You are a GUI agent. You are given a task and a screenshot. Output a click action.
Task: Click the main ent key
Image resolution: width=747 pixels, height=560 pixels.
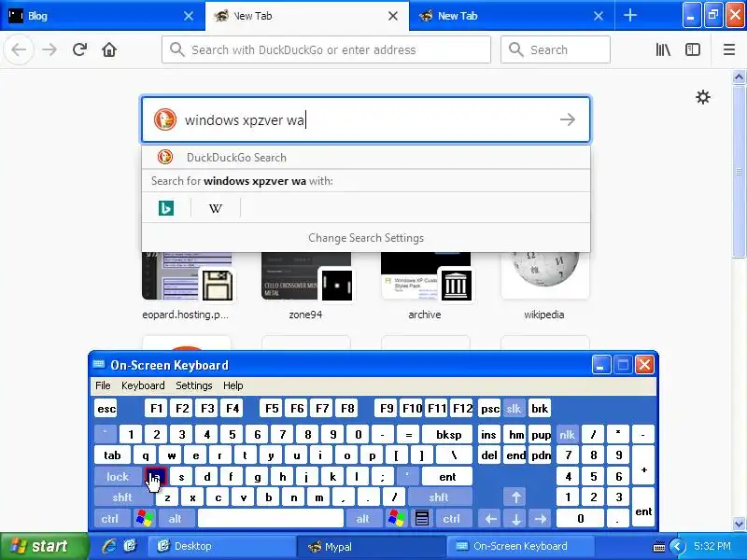tap(447, 476)
